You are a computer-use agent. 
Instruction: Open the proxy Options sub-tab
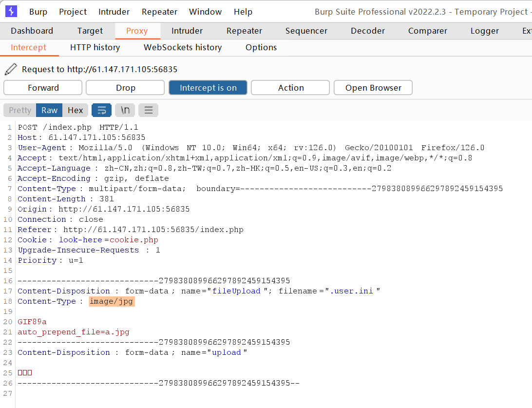[x=261, y=47]
